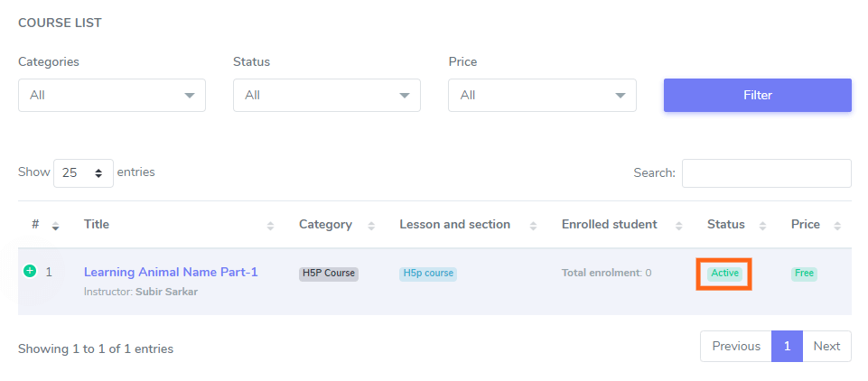Sort the Category column
The width and height of the screenshot is (868, 381).
tap(370, 226)
